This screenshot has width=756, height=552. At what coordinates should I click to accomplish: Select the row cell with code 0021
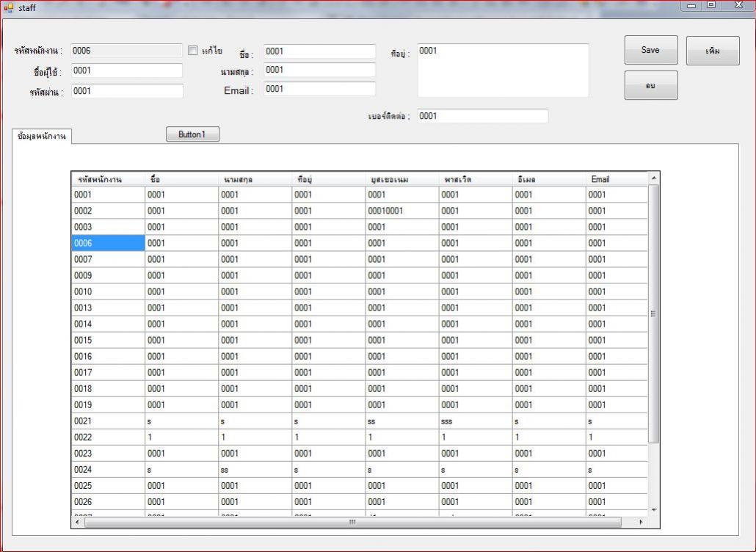(x=108, y=421)
